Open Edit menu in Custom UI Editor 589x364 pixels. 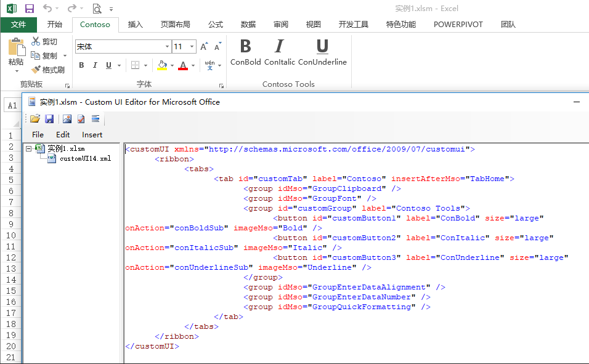pyautogui.click(x=63, y=134)
